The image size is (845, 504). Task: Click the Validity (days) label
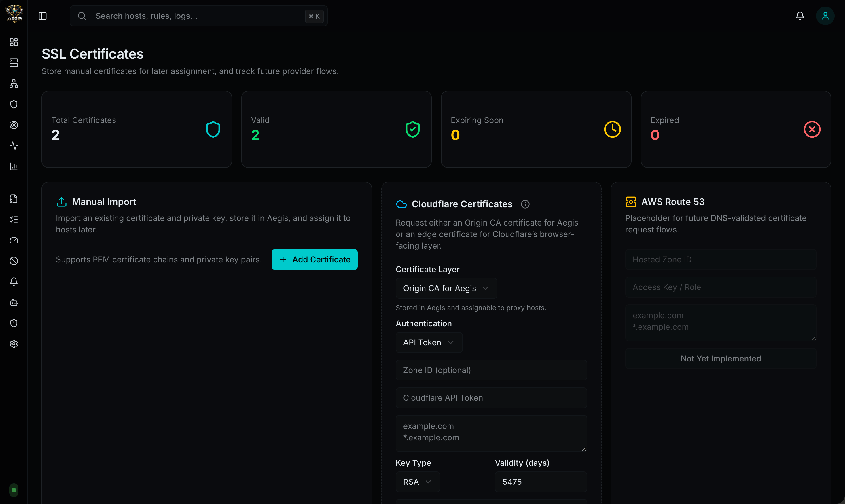(522, 463)
